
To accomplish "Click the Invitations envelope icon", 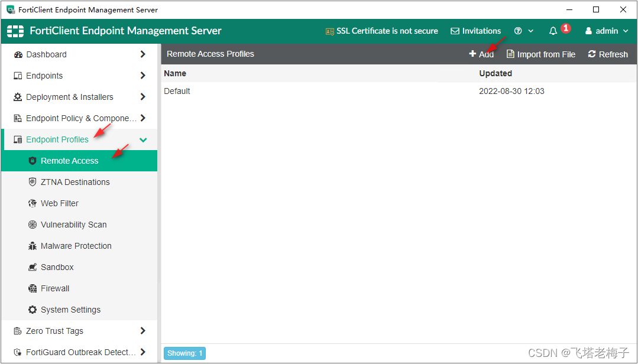I will pyautogui.click(x=455, y=31).
